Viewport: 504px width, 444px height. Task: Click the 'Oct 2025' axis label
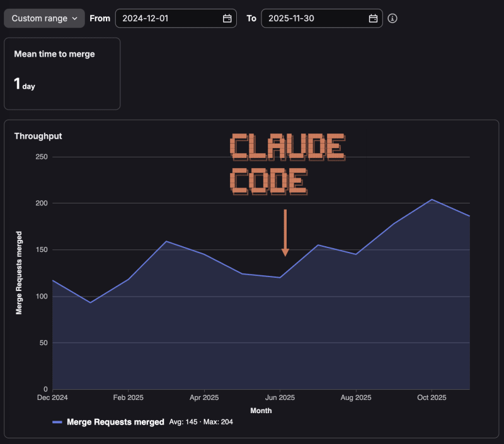(432, 397)
